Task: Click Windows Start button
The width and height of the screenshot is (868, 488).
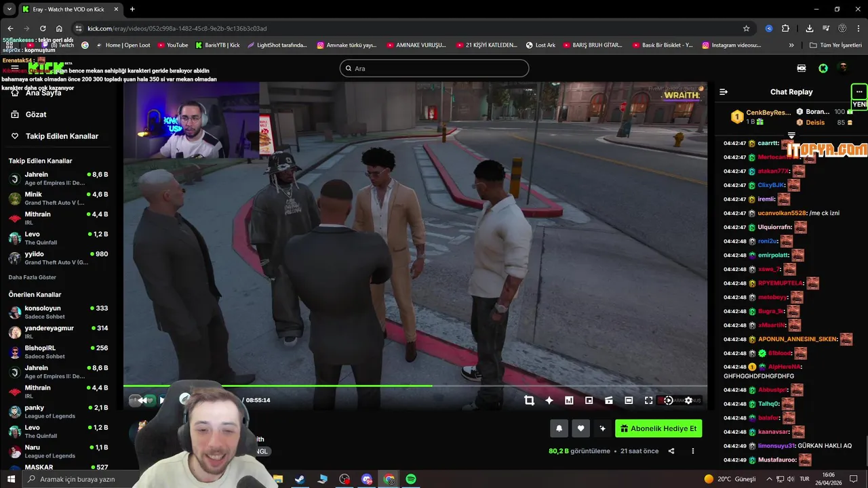Action: click(11, 479)
